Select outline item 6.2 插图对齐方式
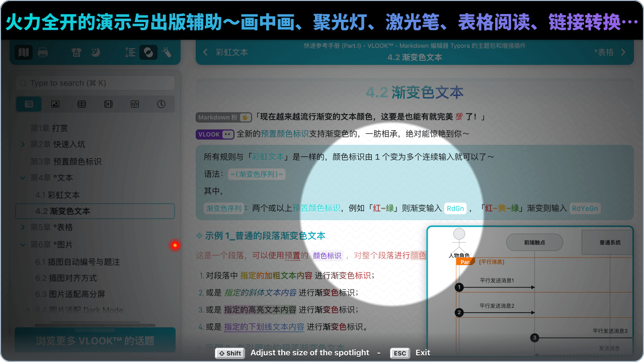Image resolution: width=644 pixels, height=362 pixels. pos(66,278)
